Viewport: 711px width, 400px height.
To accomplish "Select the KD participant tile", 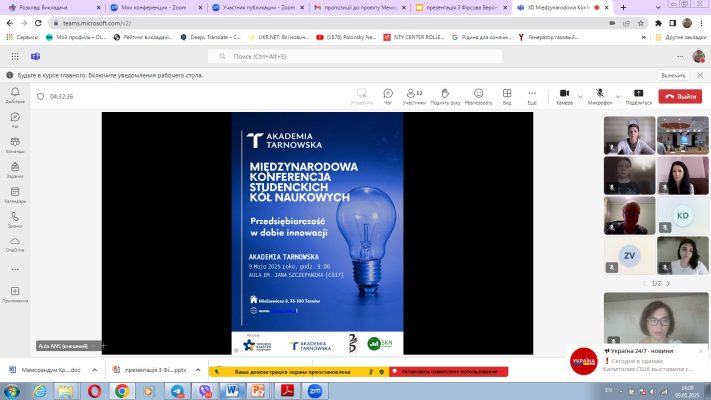I will coord(682,215).
